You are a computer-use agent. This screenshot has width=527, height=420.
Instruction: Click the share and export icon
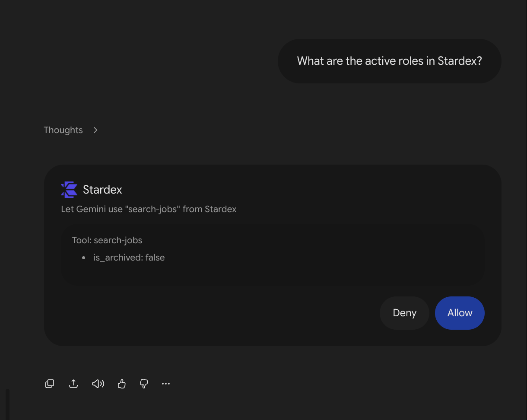pyautogui.click(x=73, y=384)
